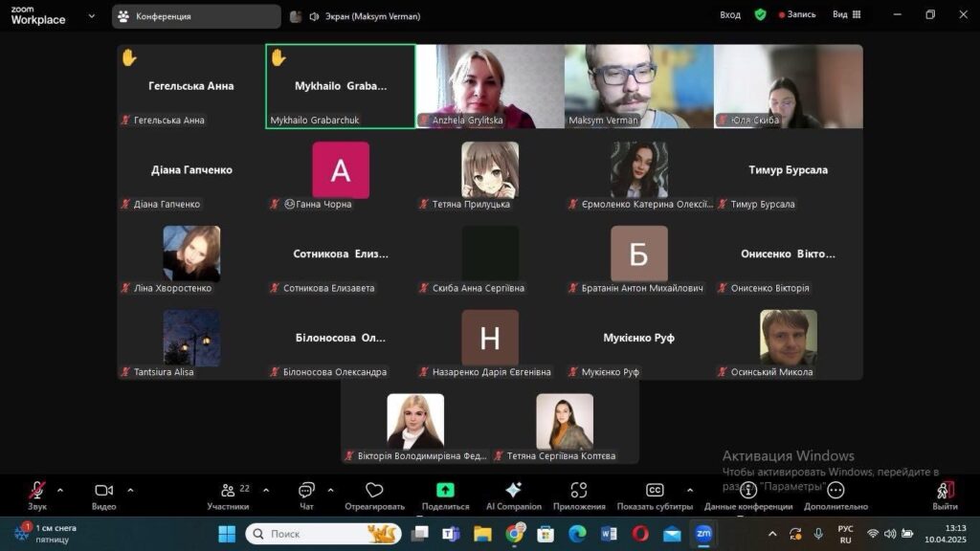The width and height of the screenshot is (980, 551).
Task: Click the green encryption shield icon
Action: coord(760,15)
